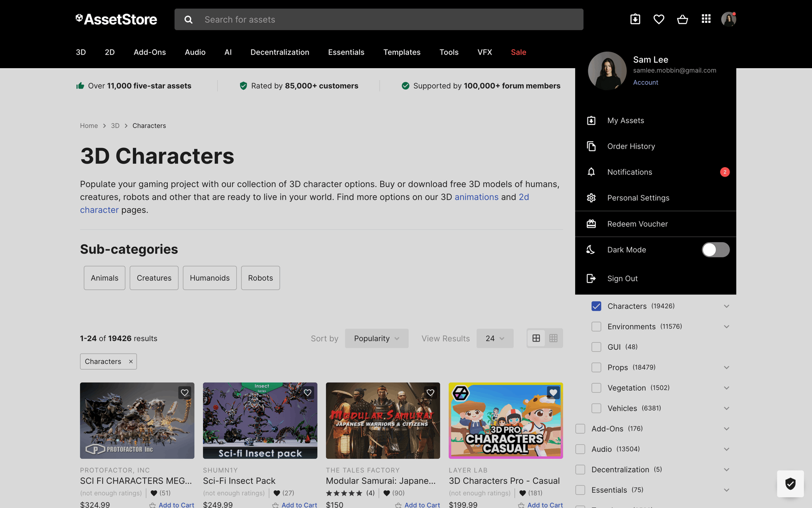Switch to large grid view
Image resolution: width=812 pixels, height=508 pixels.
click(x=536, y=338)
